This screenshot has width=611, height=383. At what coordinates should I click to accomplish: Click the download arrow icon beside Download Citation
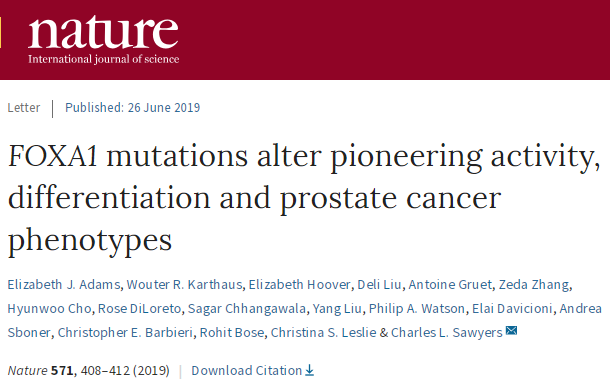tap(309, 370)
